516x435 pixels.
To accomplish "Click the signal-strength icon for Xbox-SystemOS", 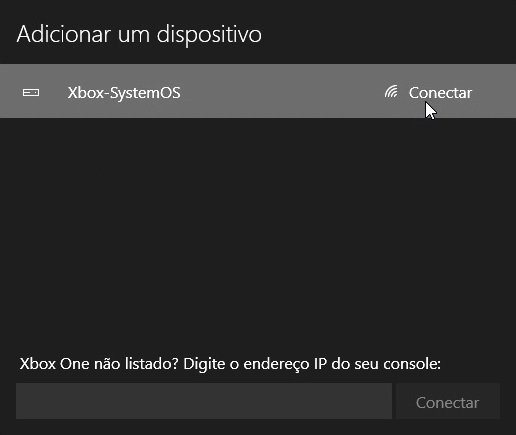I will tap(391, 92).
